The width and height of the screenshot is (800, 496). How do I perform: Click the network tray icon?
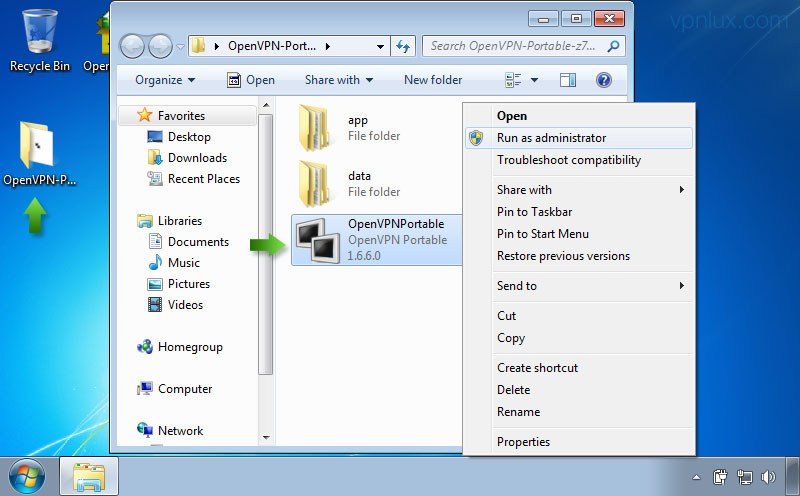pos(744,478)
